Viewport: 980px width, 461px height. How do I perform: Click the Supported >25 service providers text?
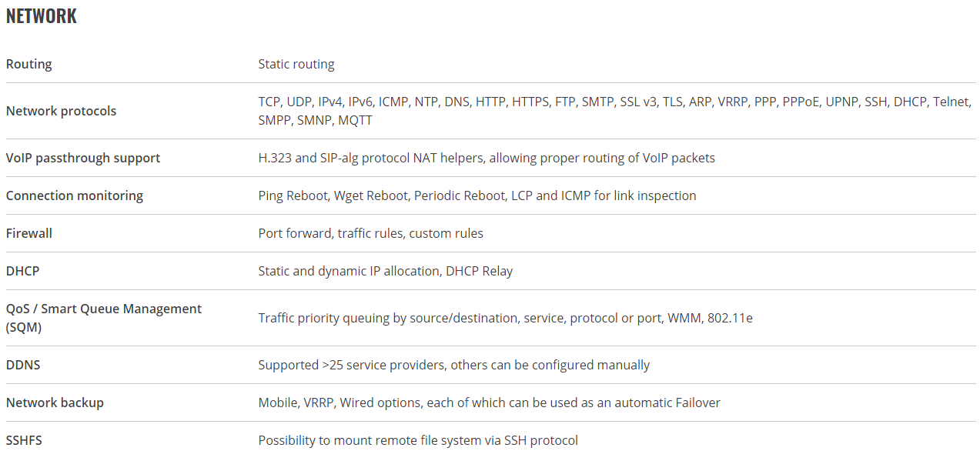(454, 365)
